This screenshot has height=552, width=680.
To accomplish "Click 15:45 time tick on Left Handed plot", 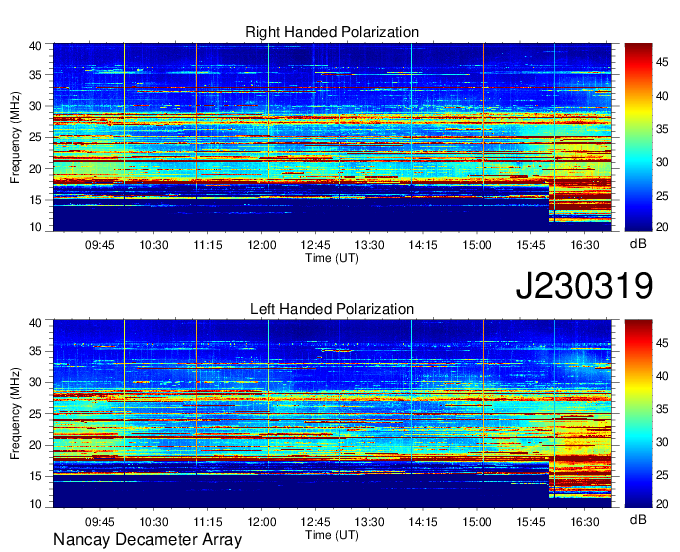I will (531, 522).
